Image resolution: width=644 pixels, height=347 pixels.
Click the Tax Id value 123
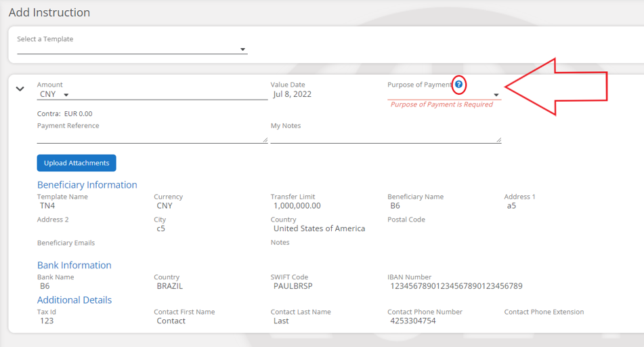pyautogui.click(x=47, y=321)
